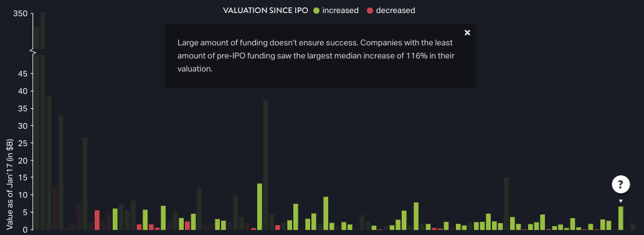This screenshot has width=644, height=235.
Task: Select the first red bar near 5.5 billion
Action: tap(97, 220)
